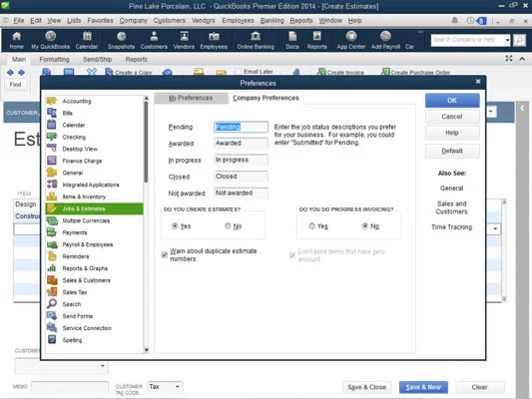Switch to Formatting ribbon tab
The width and height of the screenshot is (532, 399).
click(x=54, y=59)
